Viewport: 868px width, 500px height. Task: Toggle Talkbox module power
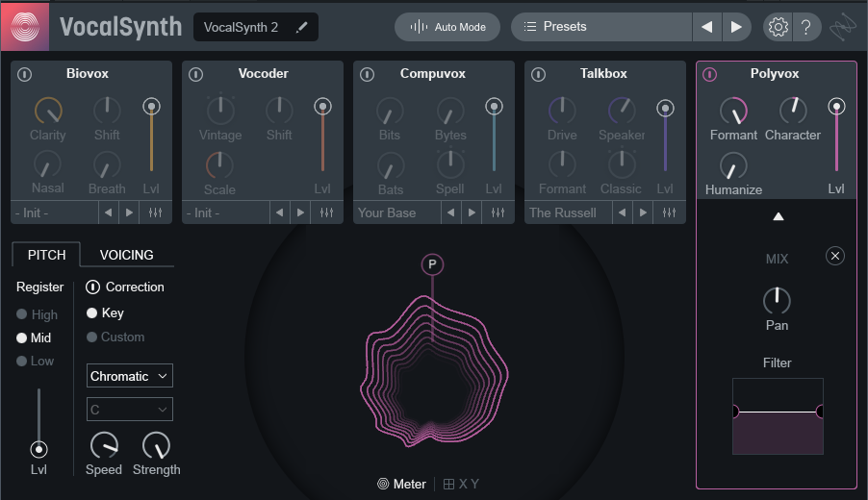click(539, 74)
